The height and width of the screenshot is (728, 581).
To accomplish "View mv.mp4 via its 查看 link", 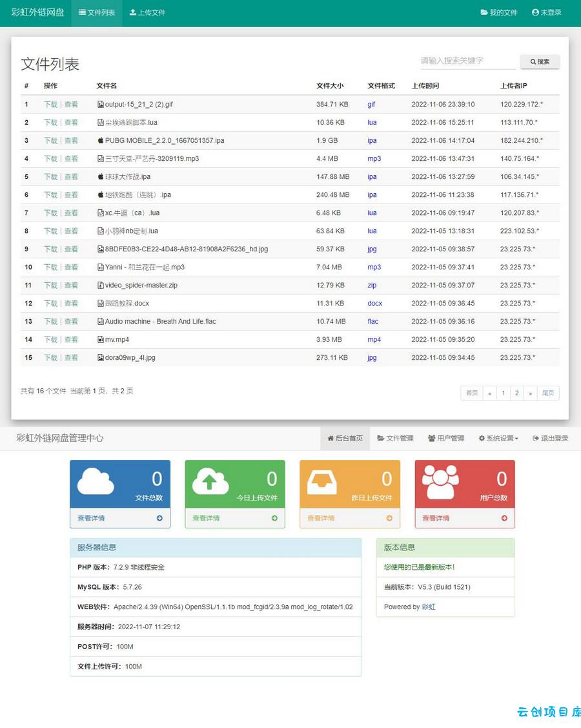I will coord(71,340).
